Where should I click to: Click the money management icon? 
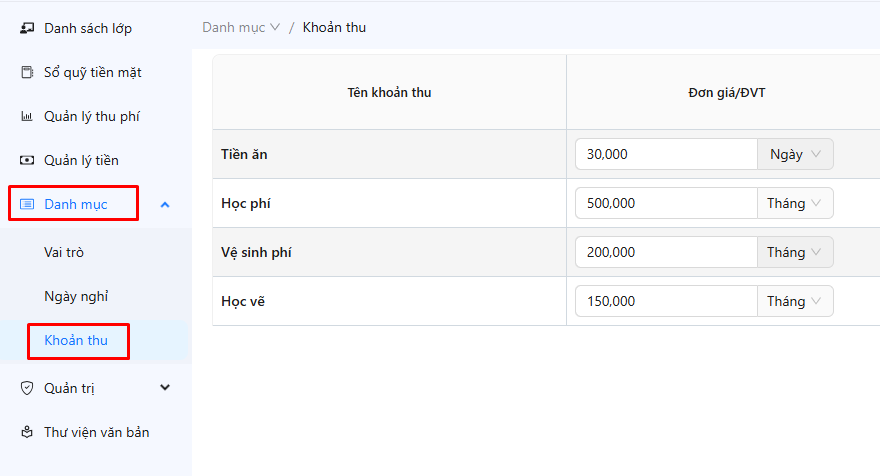(x=27, y=160)
